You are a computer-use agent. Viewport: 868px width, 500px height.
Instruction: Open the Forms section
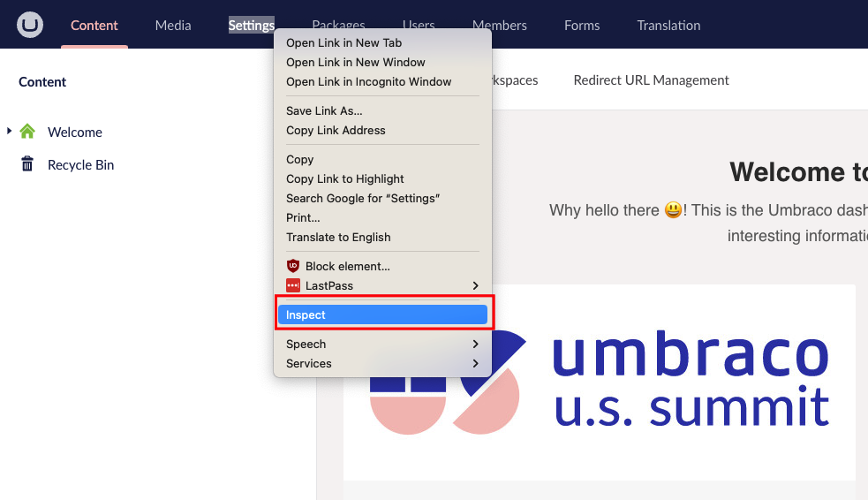pyautogui.click(x=582, y=26)
